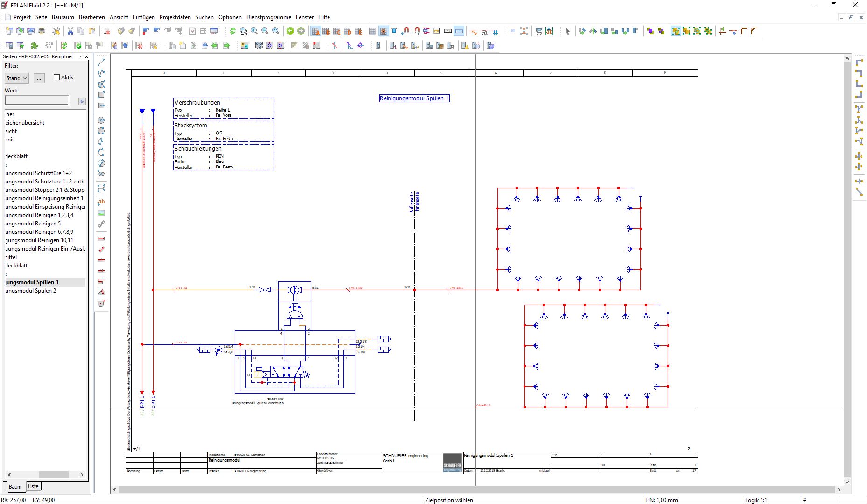Select the Polyline drawing tool
The height and width of the screenshot is (504, 867).
click(101, 73)
